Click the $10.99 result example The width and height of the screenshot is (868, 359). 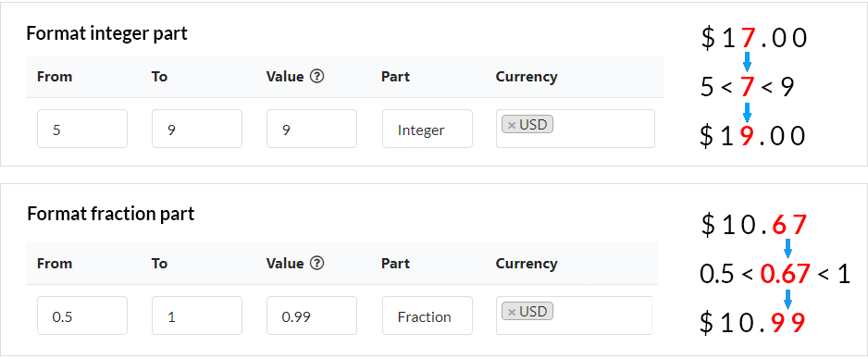coord(752,323)
